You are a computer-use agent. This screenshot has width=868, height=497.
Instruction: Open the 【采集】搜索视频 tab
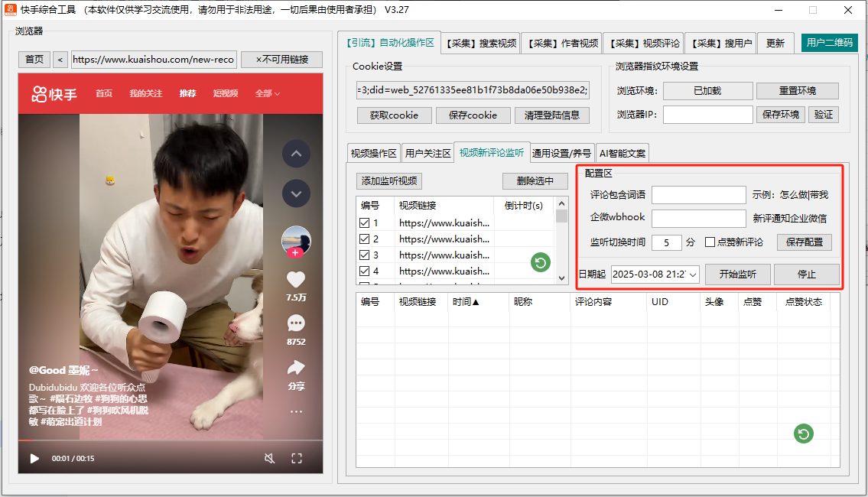click(481, 43)
